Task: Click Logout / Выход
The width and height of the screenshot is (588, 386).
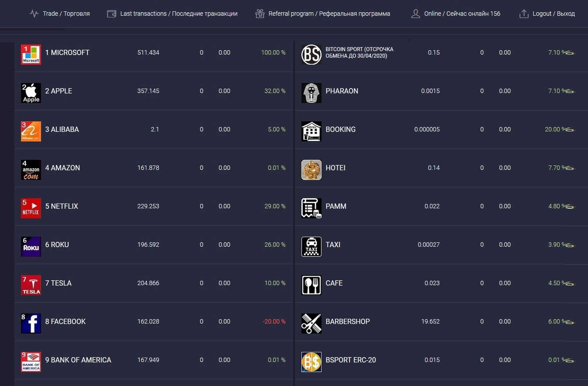Action: click(x=547, y=14)
